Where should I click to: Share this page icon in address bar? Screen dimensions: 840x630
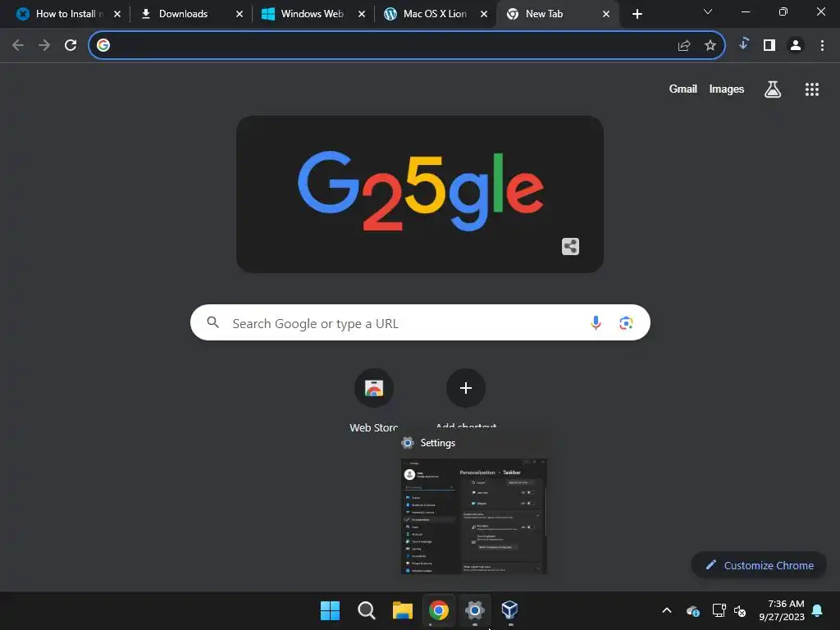click(684, 46)
